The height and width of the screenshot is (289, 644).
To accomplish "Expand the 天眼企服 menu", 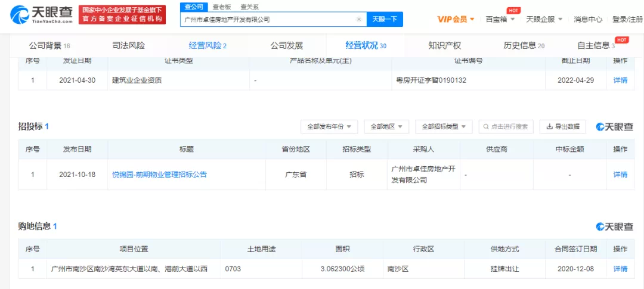I will click(x=544, y=19).
